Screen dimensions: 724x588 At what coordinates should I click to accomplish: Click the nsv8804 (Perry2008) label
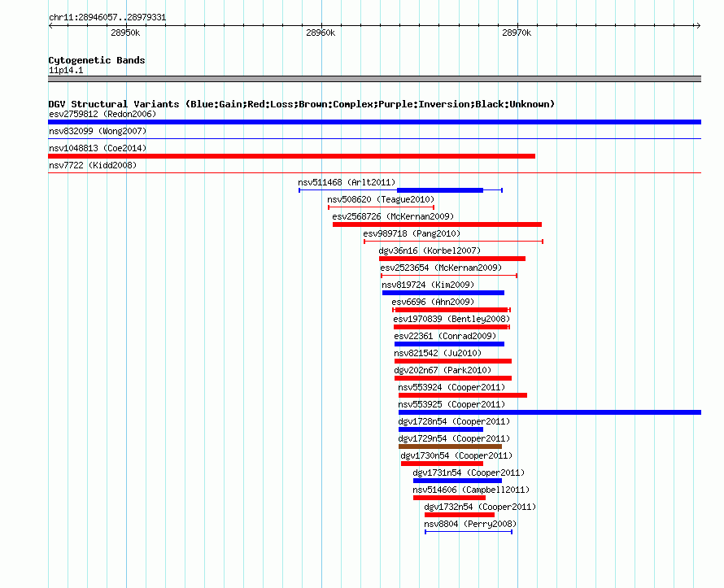click(x=470, y=524)
